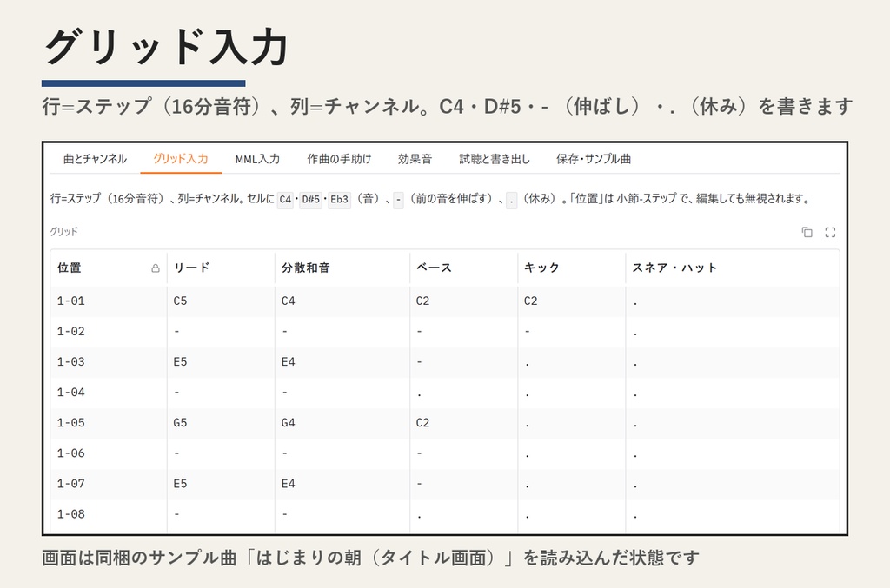Screen dimensions: 890x588
Task: Go to the 作曲の手助け tab
Action: click(x=340, y=159)
